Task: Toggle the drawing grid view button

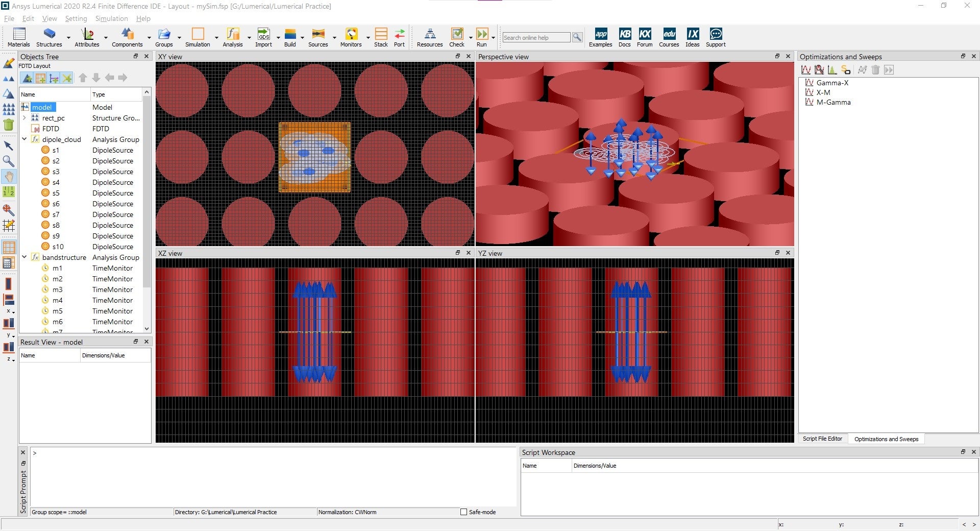Action: (x=9, y=247)
